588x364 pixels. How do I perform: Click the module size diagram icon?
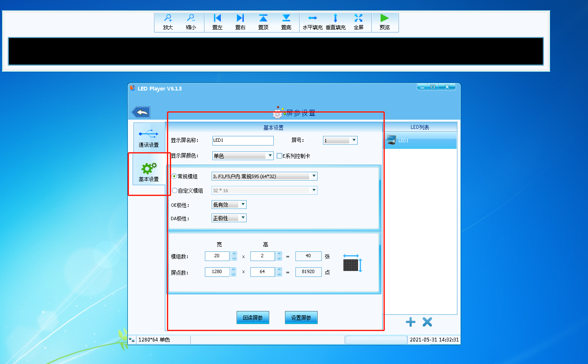(353, 263)
